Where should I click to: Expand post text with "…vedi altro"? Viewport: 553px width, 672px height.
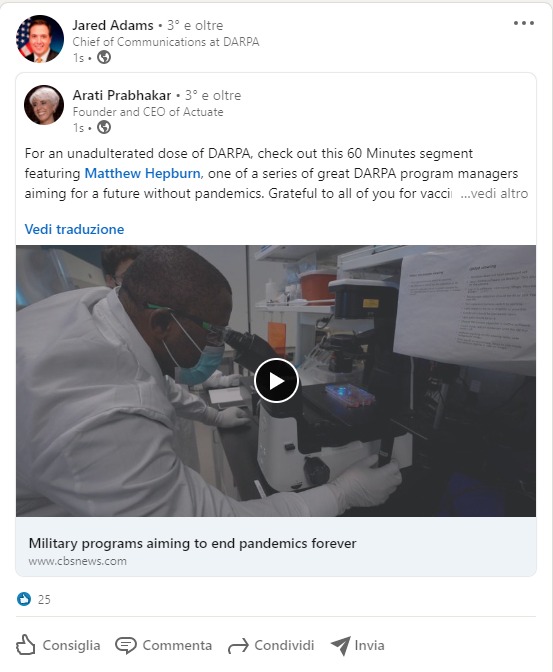(494, 193)
